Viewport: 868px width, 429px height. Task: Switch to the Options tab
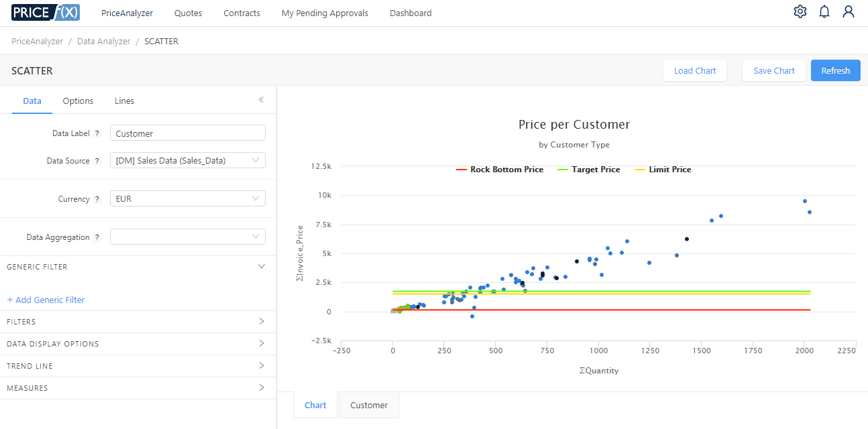point(78,101)
